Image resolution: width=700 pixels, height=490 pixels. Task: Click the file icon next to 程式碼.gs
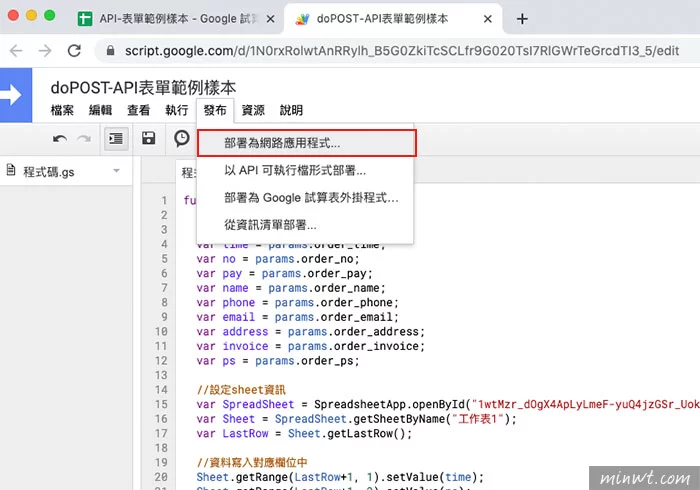coord(11,170)
